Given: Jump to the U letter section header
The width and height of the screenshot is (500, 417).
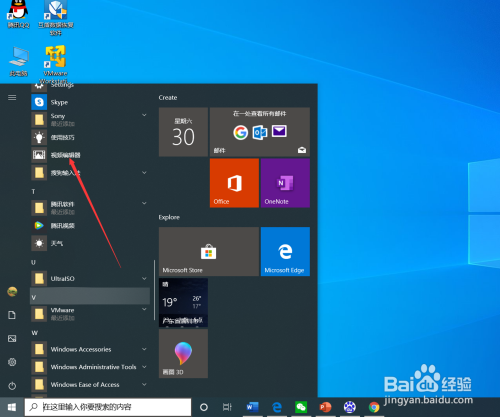Looking at the screenshot, I should click(33, 262).
